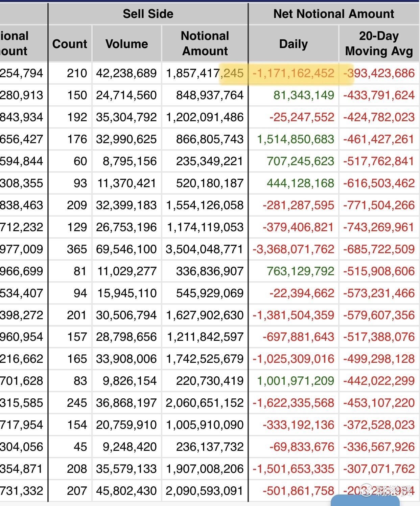Viewport: 420px width, 506px height.
Task: Select the volume cell 45,802,430
Action: tap(126, 491)
